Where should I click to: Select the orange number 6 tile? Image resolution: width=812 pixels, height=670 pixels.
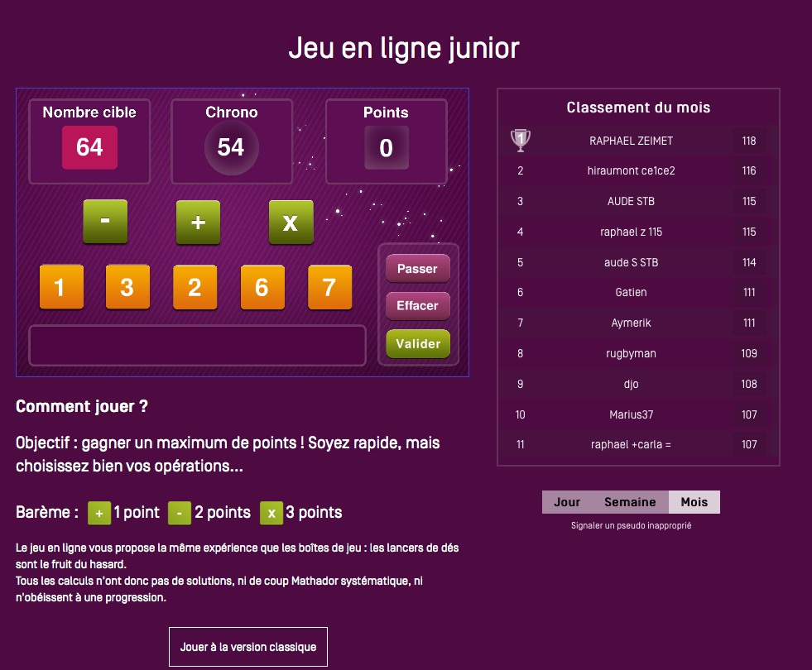click(262, 287)
